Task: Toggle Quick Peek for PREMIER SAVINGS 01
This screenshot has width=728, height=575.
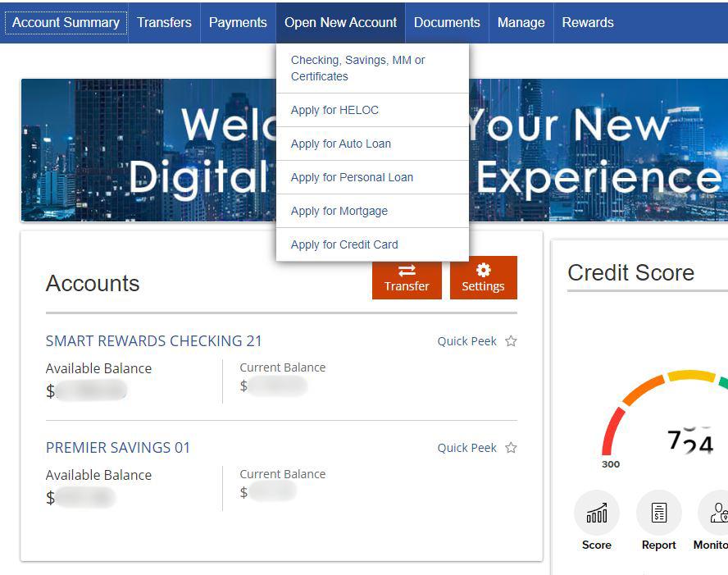Action: click(466, 447)
